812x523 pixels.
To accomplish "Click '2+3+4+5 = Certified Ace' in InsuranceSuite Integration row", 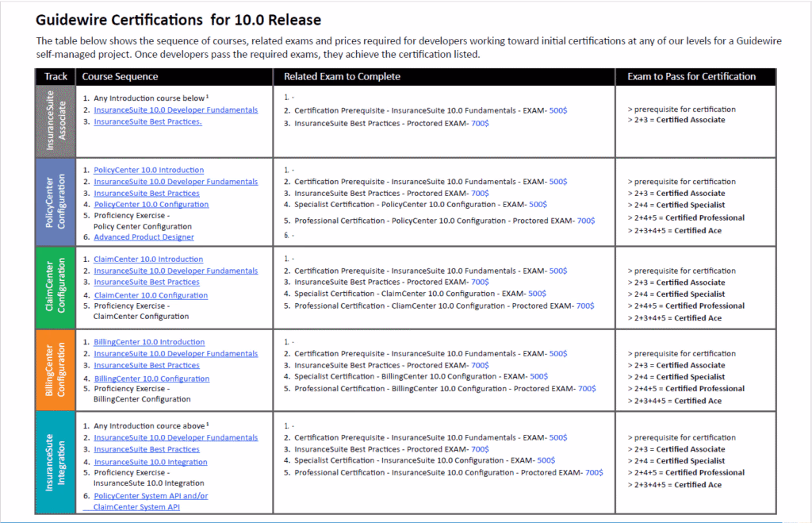I will (675, 485).
